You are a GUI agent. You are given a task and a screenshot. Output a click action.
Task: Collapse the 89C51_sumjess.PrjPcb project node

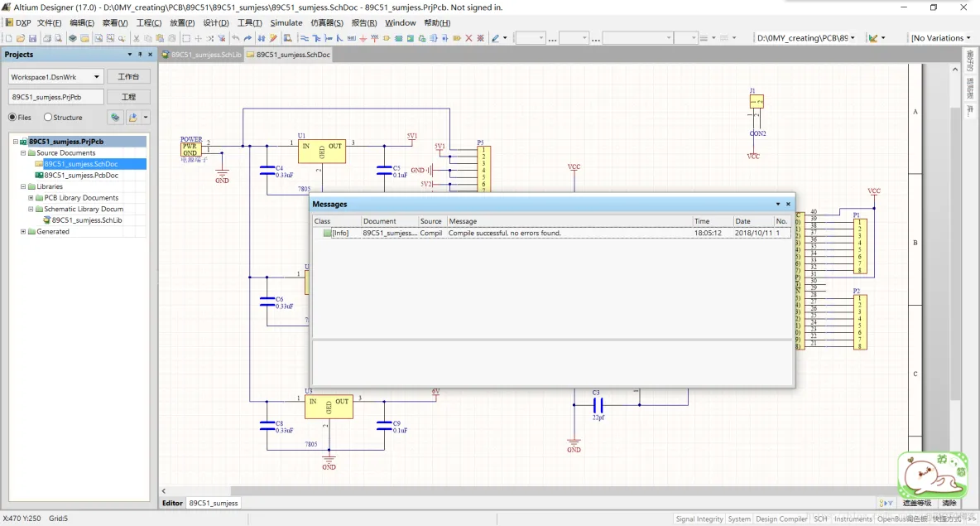point(16,142)
